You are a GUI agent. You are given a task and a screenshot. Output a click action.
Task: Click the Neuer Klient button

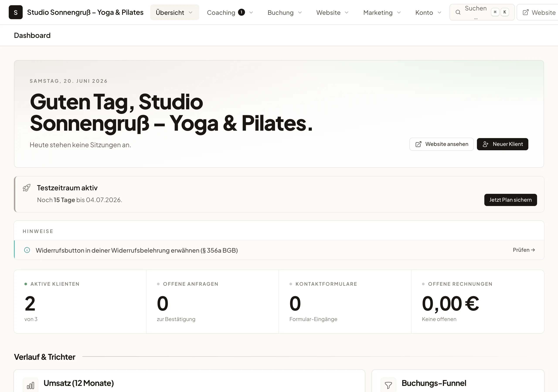coord(502,144)
